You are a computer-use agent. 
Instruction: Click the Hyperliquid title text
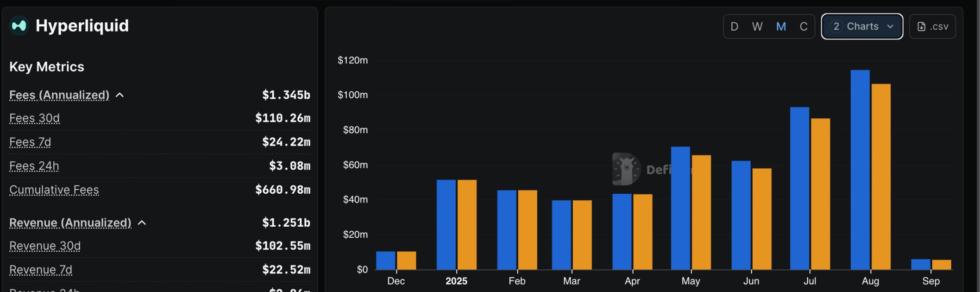[82, 25]
